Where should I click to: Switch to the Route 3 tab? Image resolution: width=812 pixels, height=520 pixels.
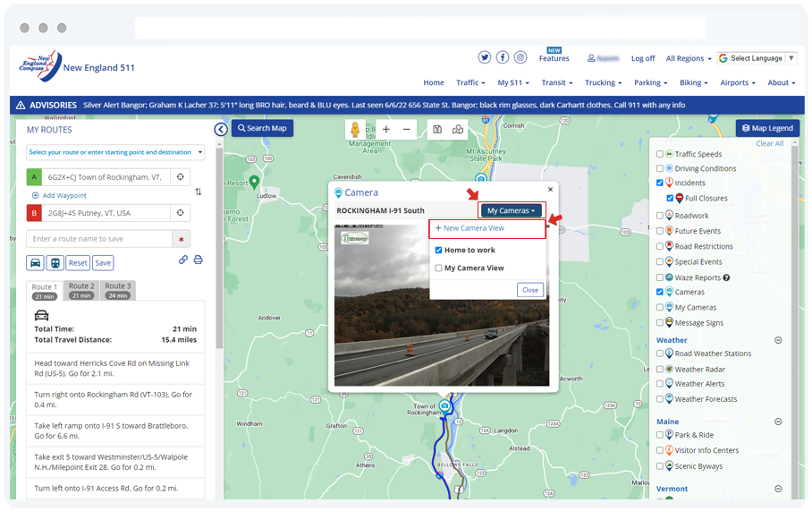coord(118,290)
